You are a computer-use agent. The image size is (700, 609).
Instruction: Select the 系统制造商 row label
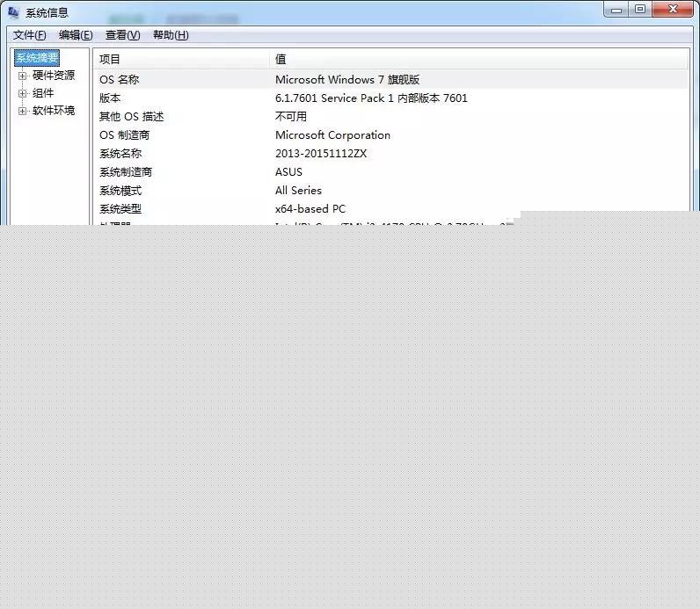click(126, 172)
